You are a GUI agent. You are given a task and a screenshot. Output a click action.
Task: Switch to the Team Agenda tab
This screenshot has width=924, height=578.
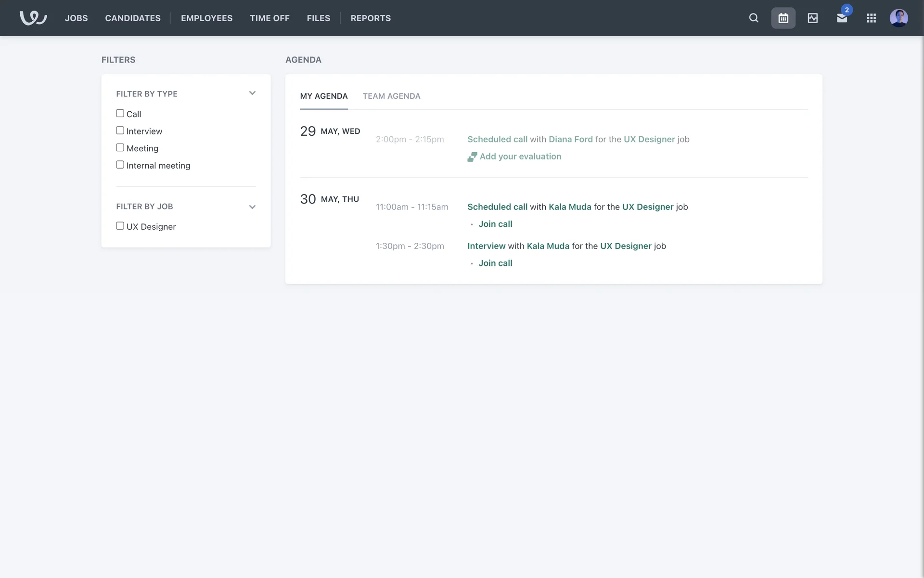tap(391, 96)
